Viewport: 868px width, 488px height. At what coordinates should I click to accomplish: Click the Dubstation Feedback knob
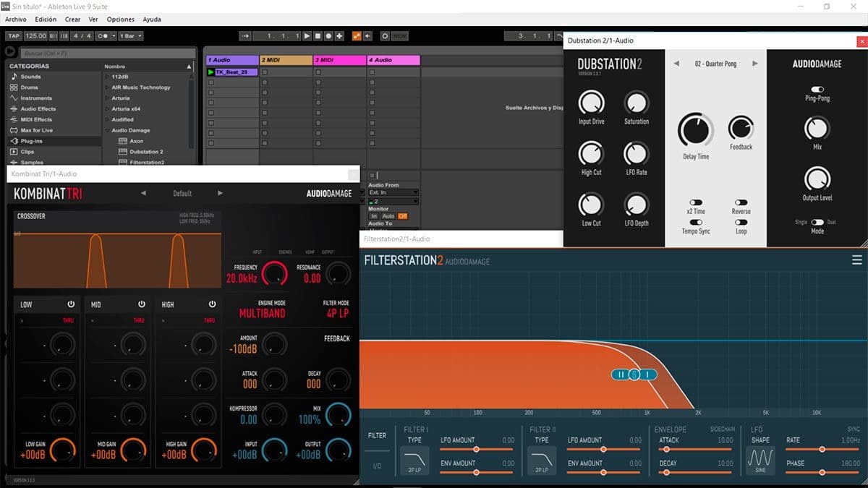(x=741, y=128)
